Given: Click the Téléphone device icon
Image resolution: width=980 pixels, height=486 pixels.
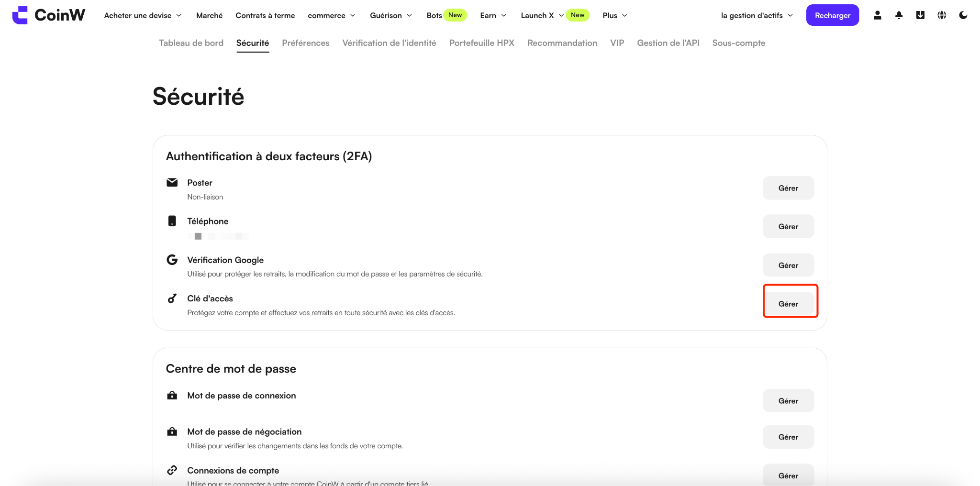Looking at the screenshot, I should [172, 221].
